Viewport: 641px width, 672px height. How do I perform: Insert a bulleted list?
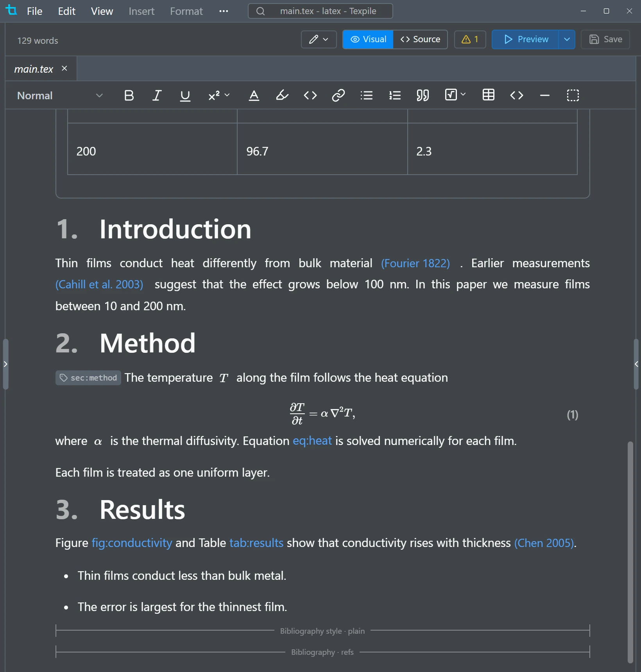367,96
